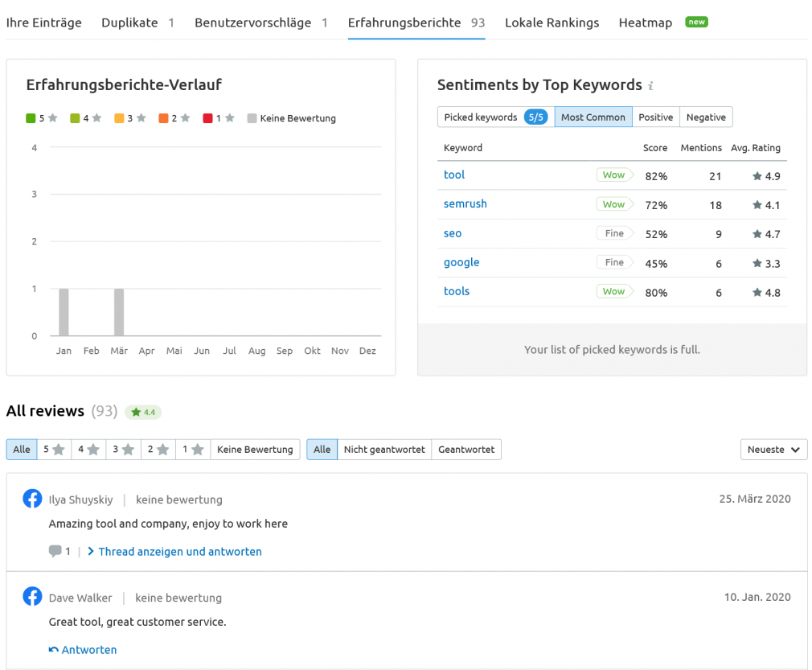Switch to the Lokale Rankings tab
812x670 pixels.
click(x=552, y=23)
